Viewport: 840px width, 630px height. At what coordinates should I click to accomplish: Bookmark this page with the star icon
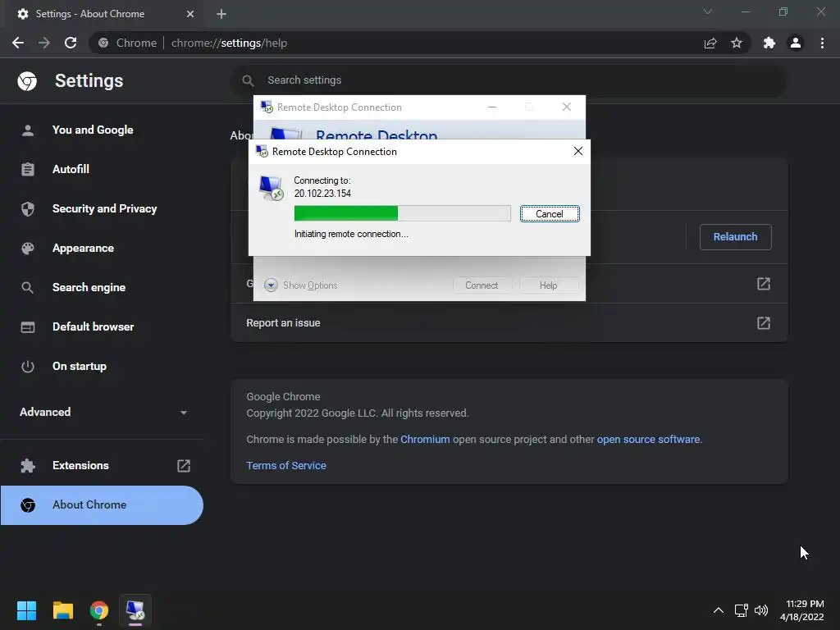point(737,43)
